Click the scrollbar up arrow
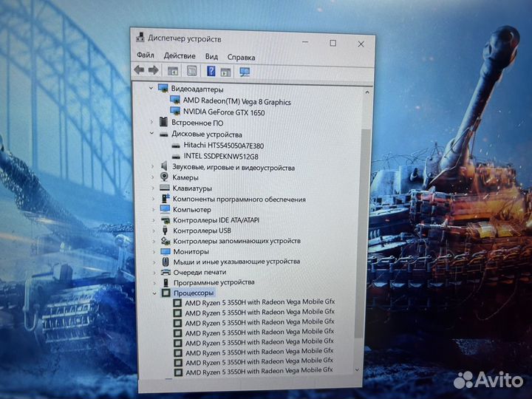This screenshot has height=399, width=532. [x=367, y=92]
